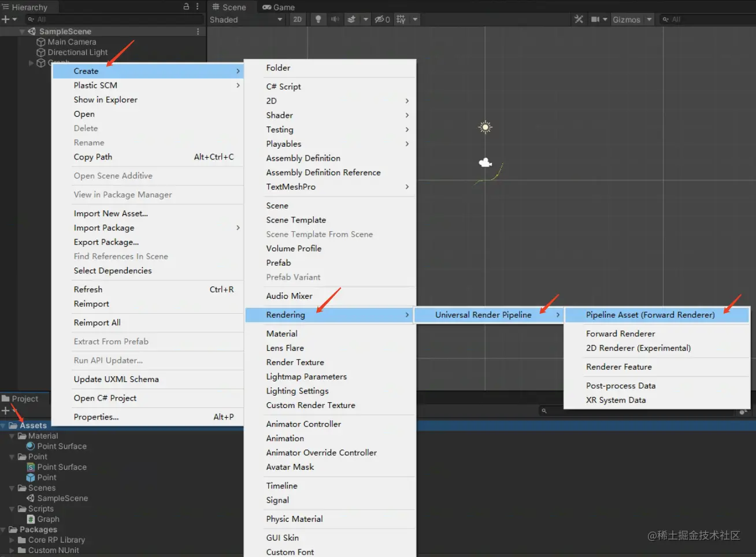Choose Select Dependencies
Image resolution: width=756 pixels, height=557 pixels.
tap(148, 271)
